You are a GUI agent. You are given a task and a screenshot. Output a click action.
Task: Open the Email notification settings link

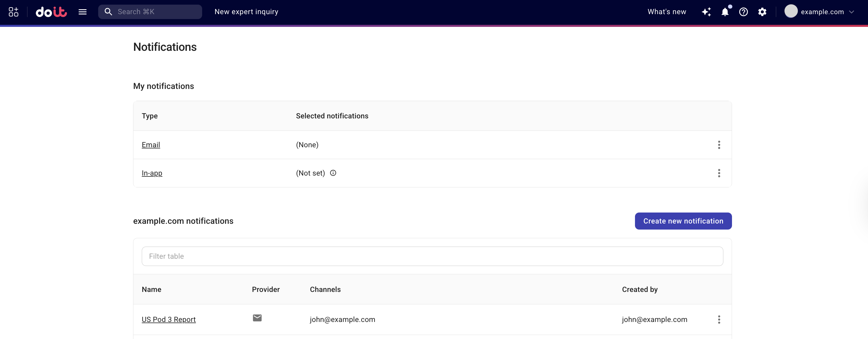[x=151, y=145]
